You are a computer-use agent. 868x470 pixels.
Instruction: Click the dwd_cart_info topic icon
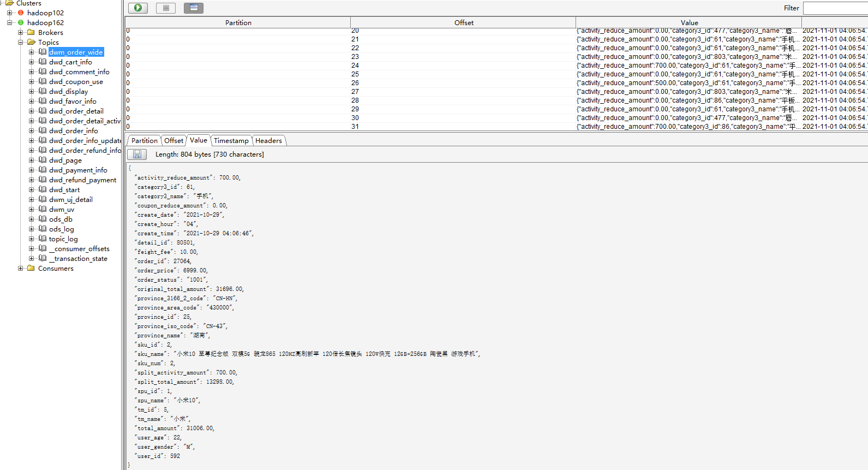(x=43, y=62)
